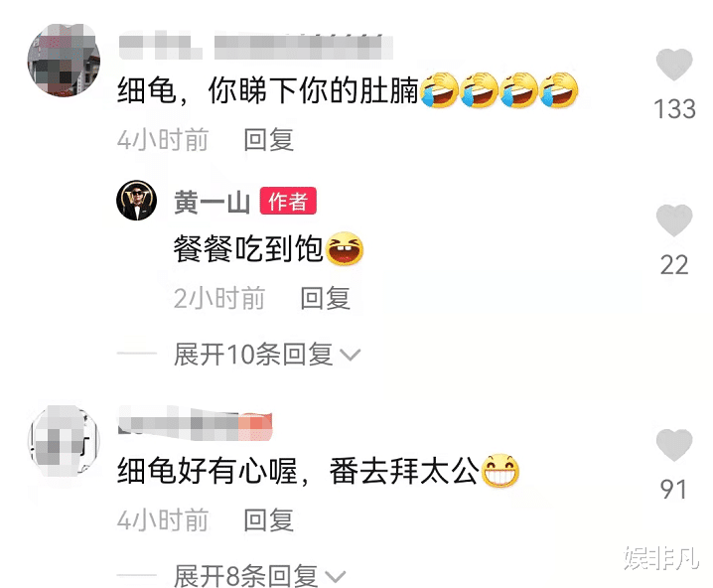
Task: Click the chevron next to 展开10条回复
Action: tap(350, 355)
